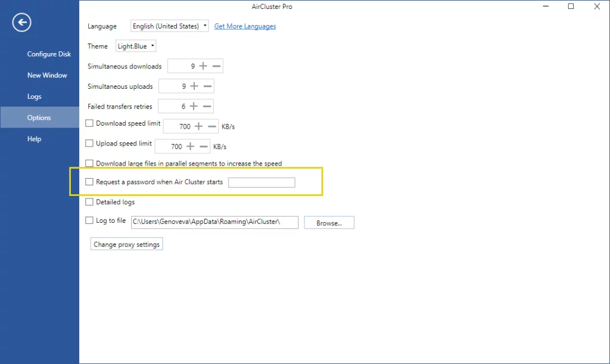Enable the Download speed limit checkbox
This screenshot has width=610, height=364.
90,123
